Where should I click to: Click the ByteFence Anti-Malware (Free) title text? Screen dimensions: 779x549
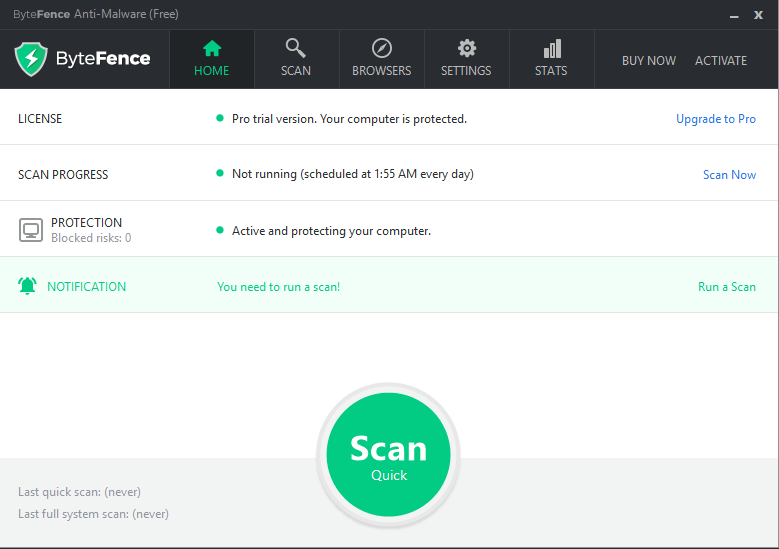(x=96, y=14)
